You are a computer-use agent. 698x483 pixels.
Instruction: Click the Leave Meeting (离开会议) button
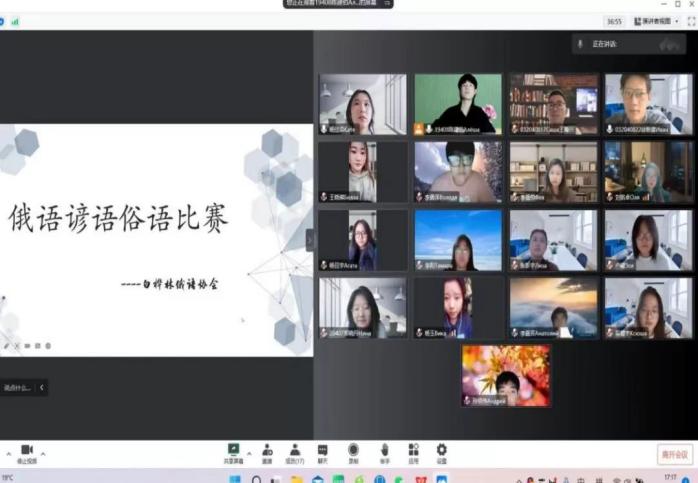pyautogui.click(x=674, y=455)
